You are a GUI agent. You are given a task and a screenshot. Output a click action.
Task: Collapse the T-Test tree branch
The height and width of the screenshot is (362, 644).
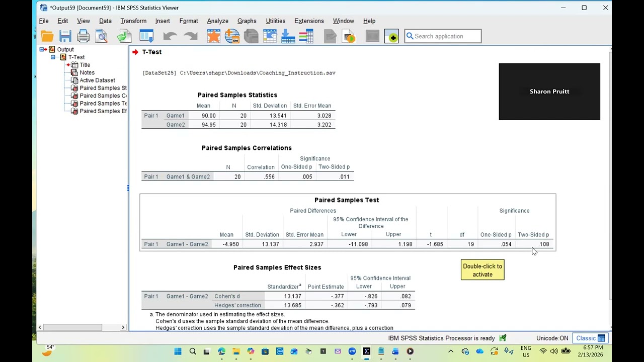point(53,57)
